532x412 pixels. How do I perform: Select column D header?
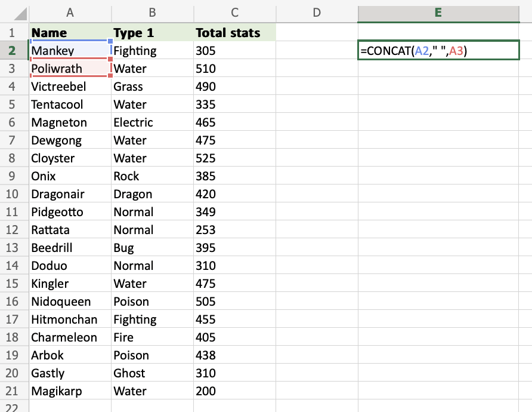316,12
